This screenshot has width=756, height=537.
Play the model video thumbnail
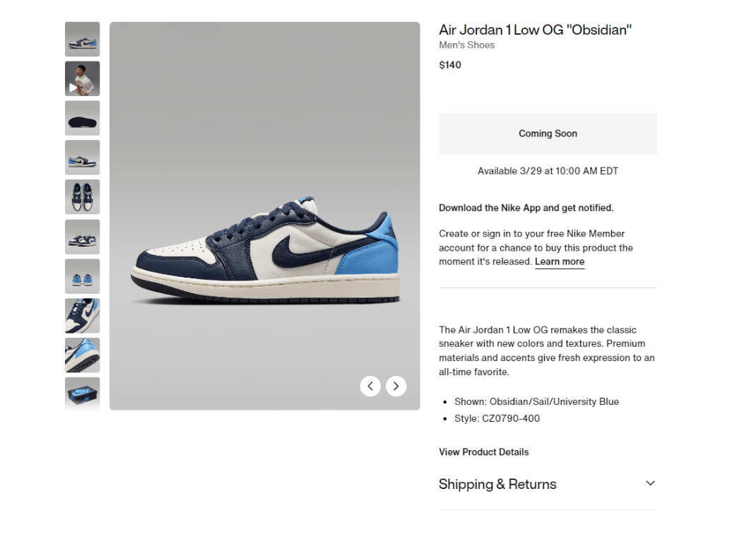tap(83, 78)
